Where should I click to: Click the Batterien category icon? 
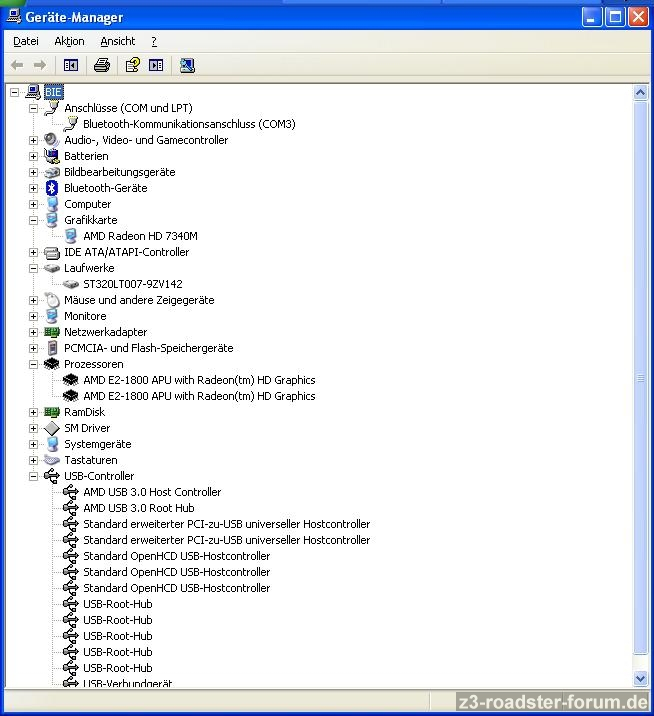coord(52,156)
